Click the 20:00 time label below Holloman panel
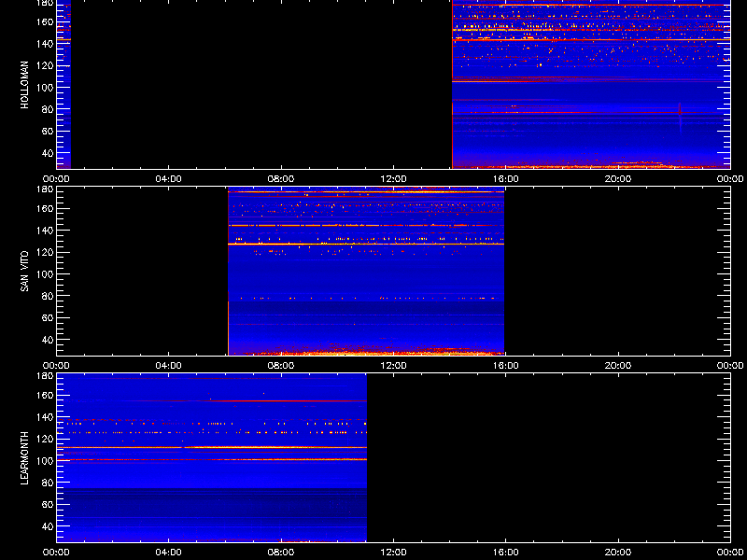The width and height of the screenshot is (747, 560). [x=618, y=179]
